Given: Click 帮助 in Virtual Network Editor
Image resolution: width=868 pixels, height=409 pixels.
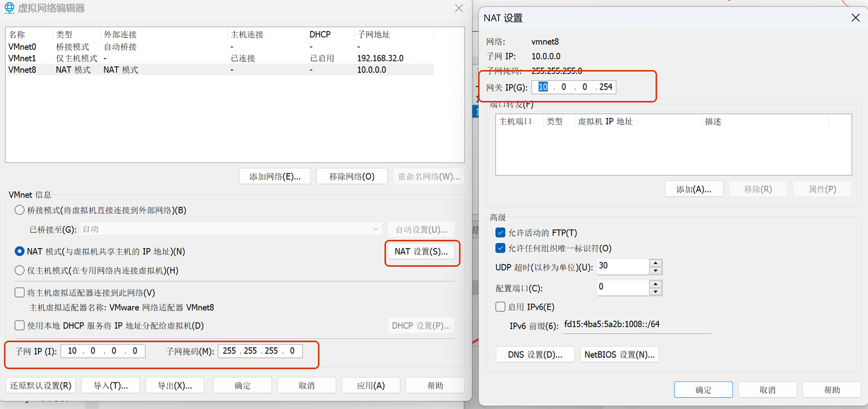Looking at the screenshot, I should point(435,385).
